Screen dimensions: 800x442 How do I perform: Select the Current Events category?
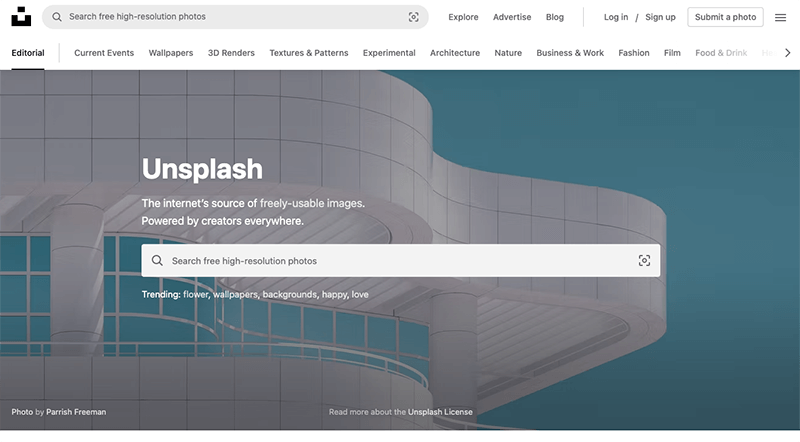click(104, 53)
